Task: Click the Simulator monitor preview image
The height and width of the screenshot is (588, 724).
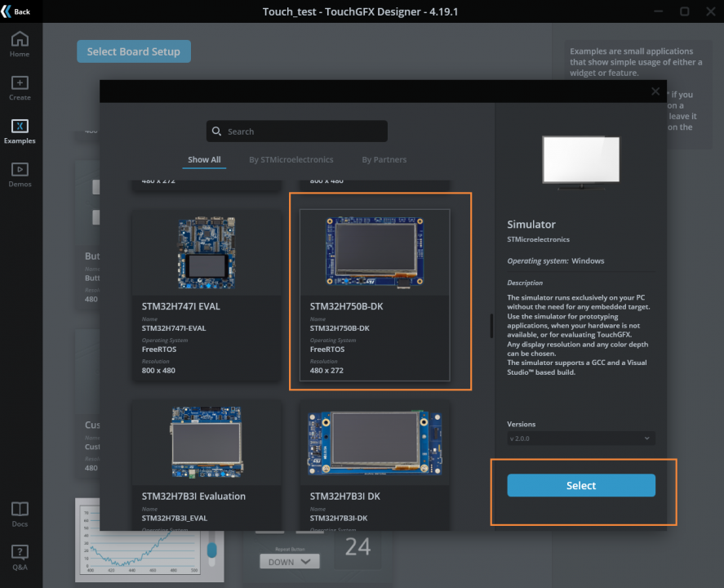Action: (581, 163)
